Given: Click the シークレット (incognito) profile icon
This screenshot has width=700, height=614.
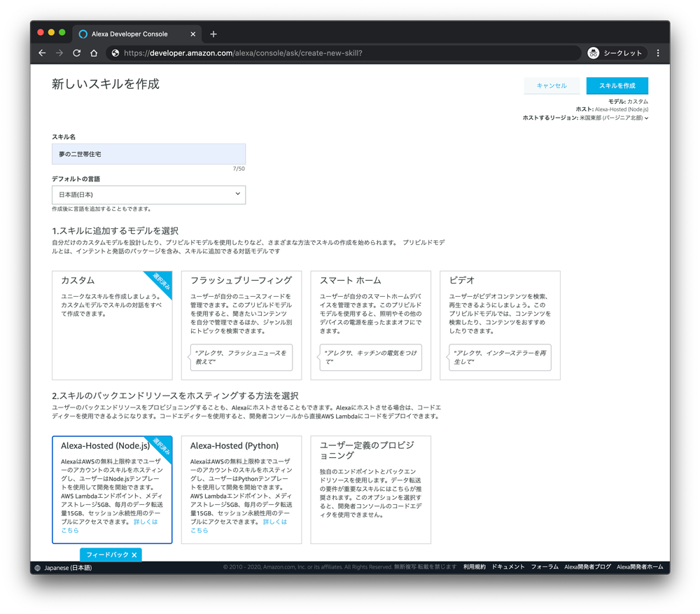Looking at the screenshot, I should pos(595,53).
